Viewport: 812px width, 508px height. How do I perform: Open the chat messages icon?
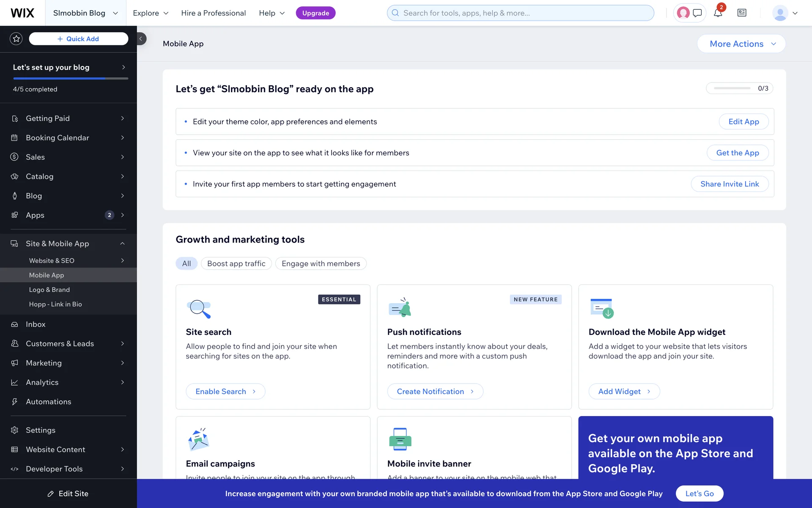[x=697, y=13]
